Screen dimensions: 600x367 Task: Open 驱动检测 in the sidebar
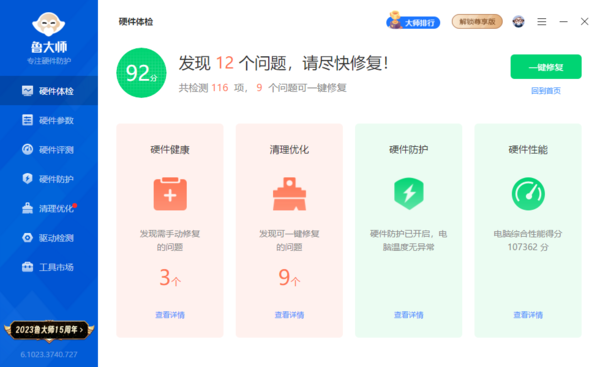[49, 238]
